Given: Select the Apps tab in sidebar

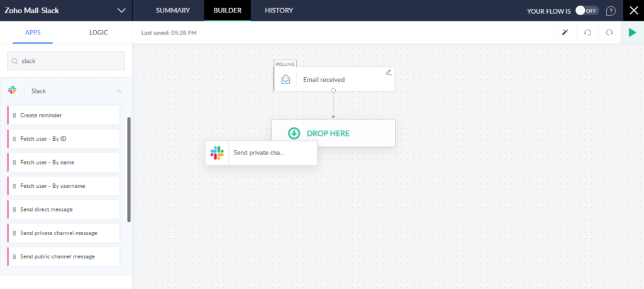Looking at the screenshot, I should point(33,33).
